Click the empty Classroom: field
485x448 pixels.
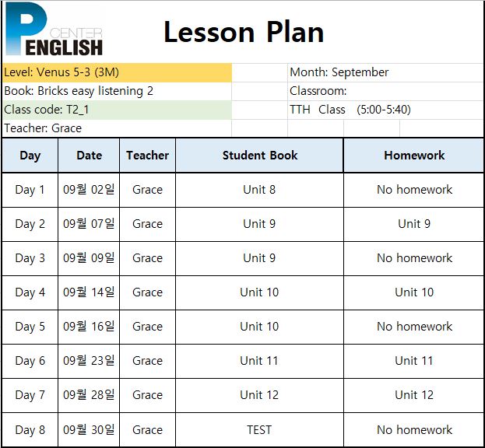(385, 92)
